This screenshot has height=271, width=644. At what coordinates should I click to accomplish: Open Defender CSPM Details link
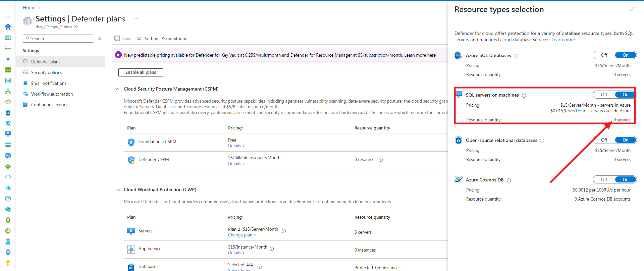236,164
